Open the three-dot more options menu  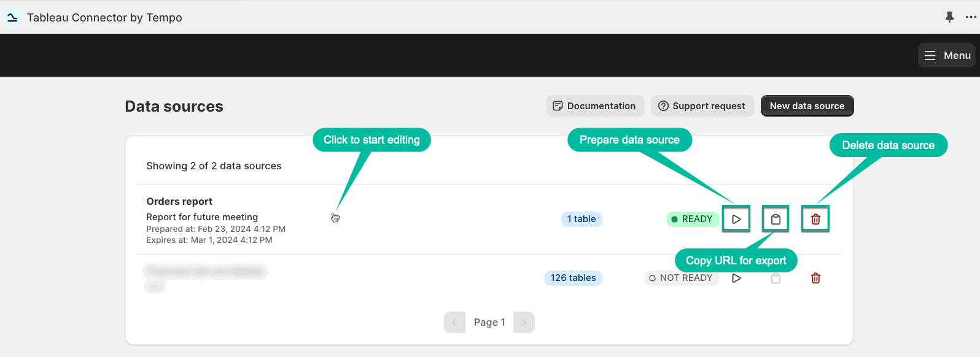click(971, 17)
